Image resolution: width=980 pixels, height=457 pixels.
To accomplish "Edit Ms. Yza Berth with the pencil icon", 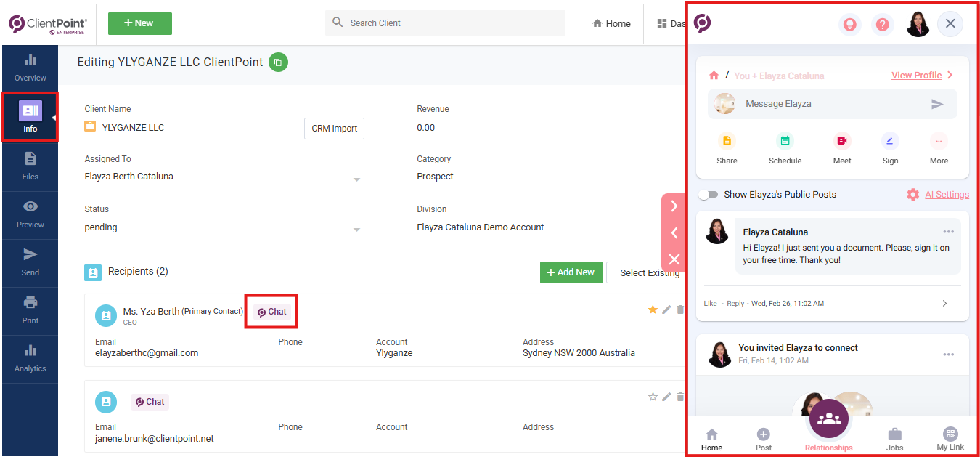I will click(666, 310).
